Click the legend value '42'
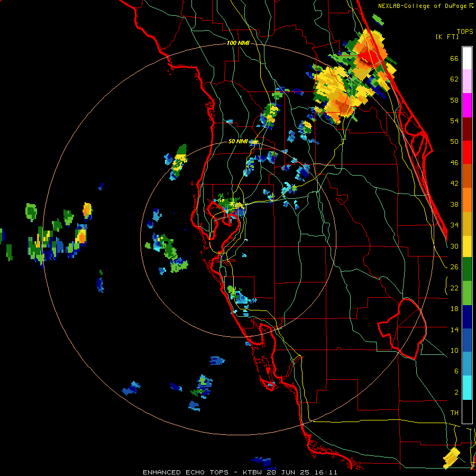 [x=454, y=184]
